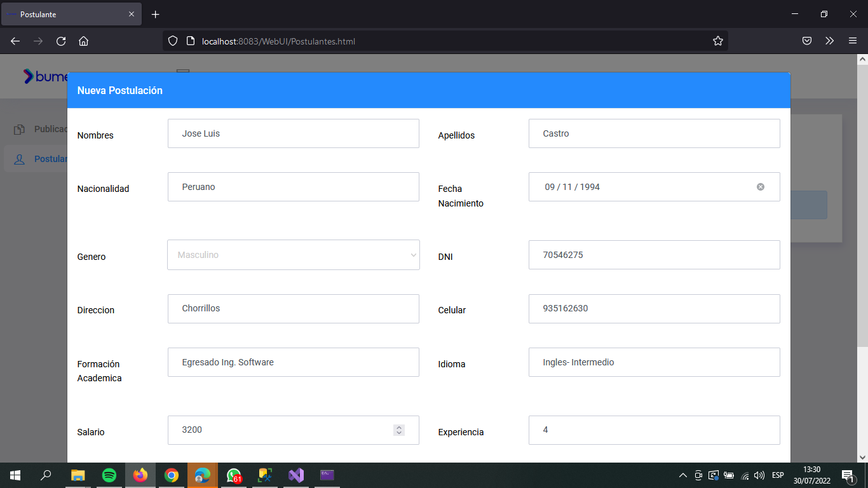Click the tracking protection shield in address bar
Screen dimensions: 868x488
172,40
